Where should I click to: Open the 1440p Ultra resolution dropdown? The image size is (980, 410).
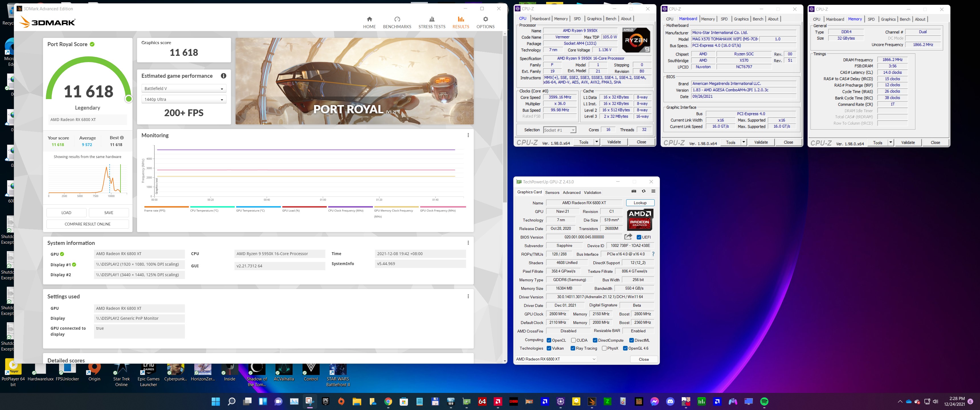(184, 99)
